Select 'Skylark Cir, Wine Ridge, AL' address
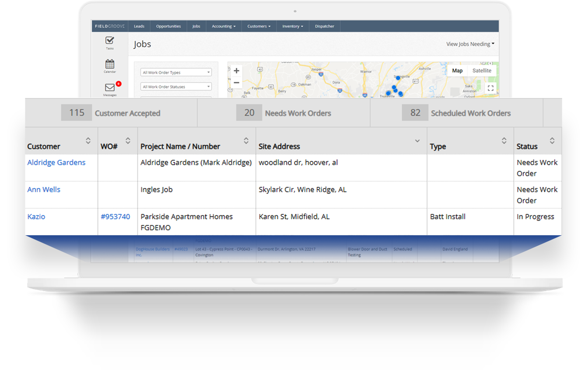The height and width of the screenshot is (370, 588). coord(303,189)
